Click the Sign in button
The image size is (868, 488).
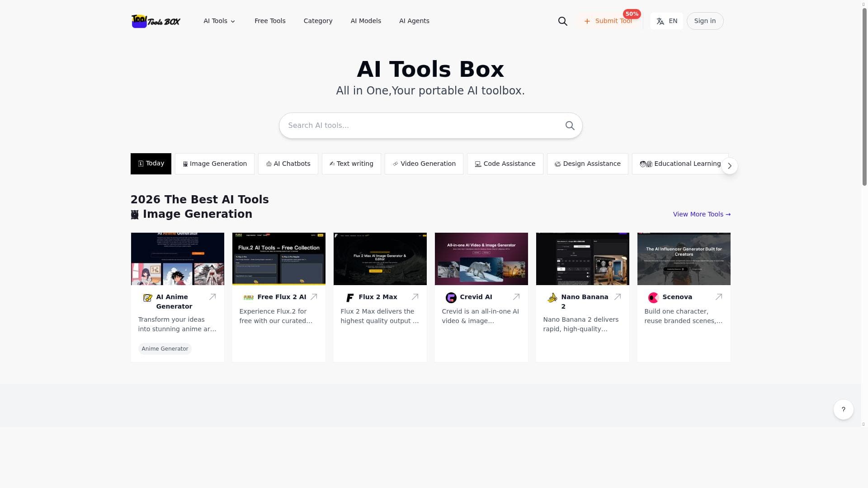(705, 21)
